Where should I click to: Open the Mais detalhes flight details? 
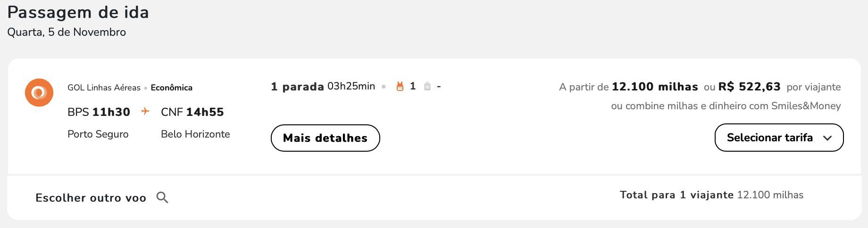325,138
